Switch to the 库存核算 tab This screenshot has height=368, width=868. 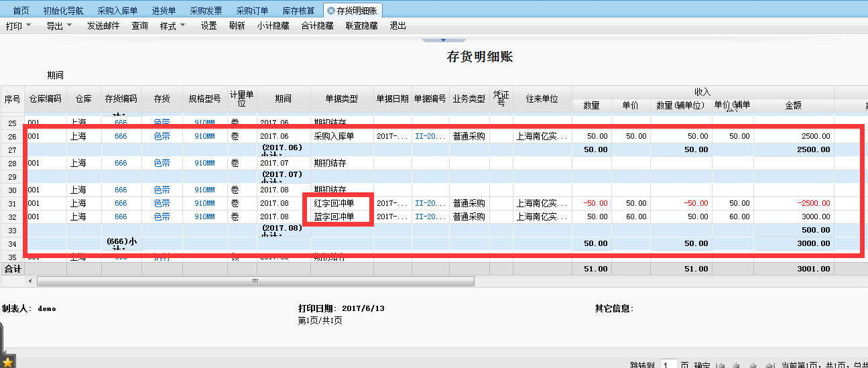[298, 11]
